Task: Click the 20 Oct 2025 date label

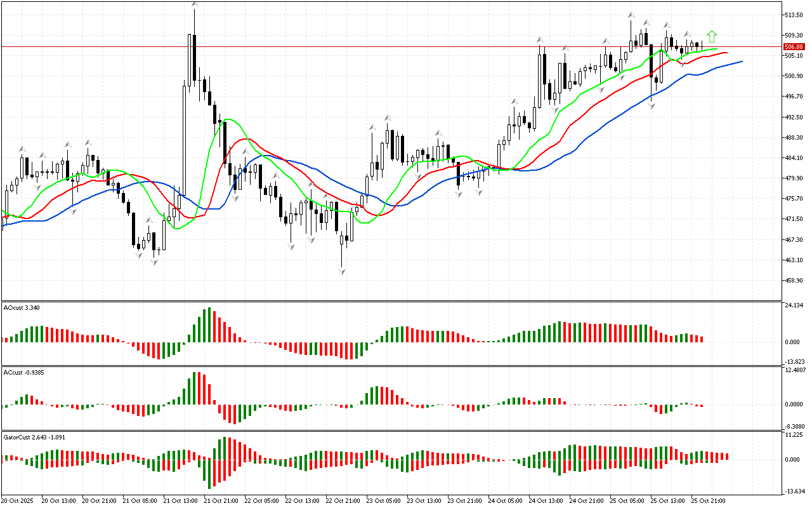Action: 18,500
